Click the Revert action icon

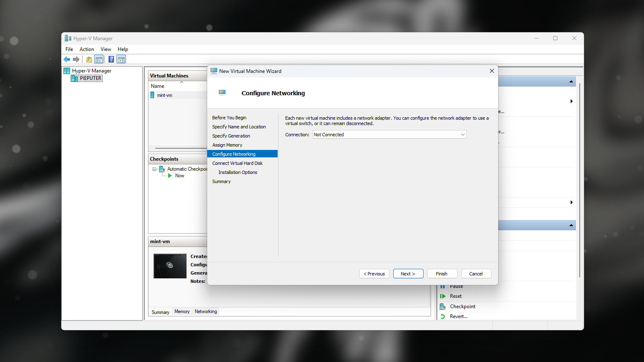(x=443, y=316)
